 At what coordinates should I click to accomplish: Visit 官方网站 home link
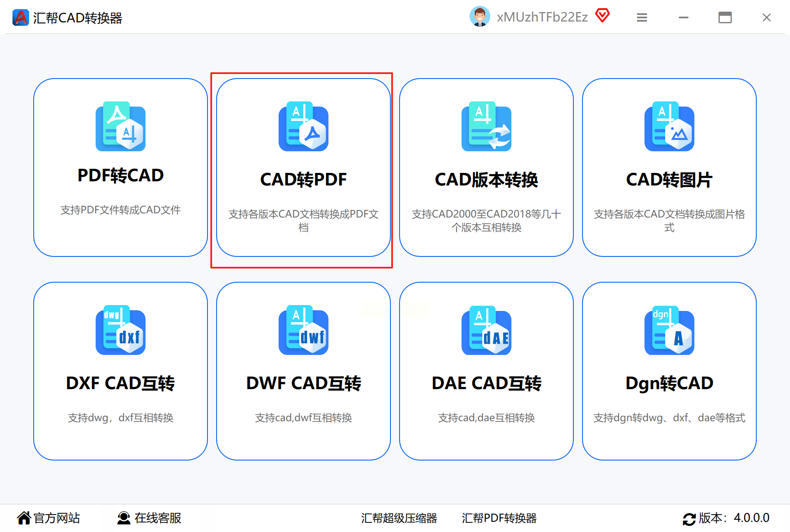point(48,518)
